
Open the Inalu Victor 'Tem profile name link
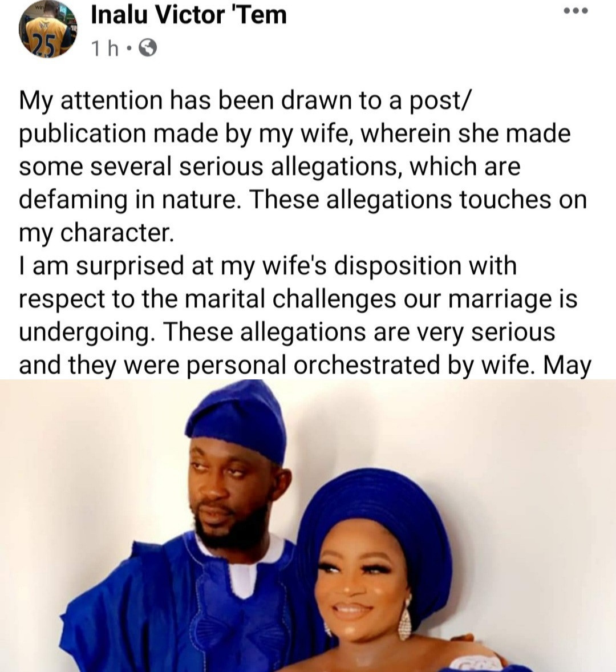coord(189,15)
